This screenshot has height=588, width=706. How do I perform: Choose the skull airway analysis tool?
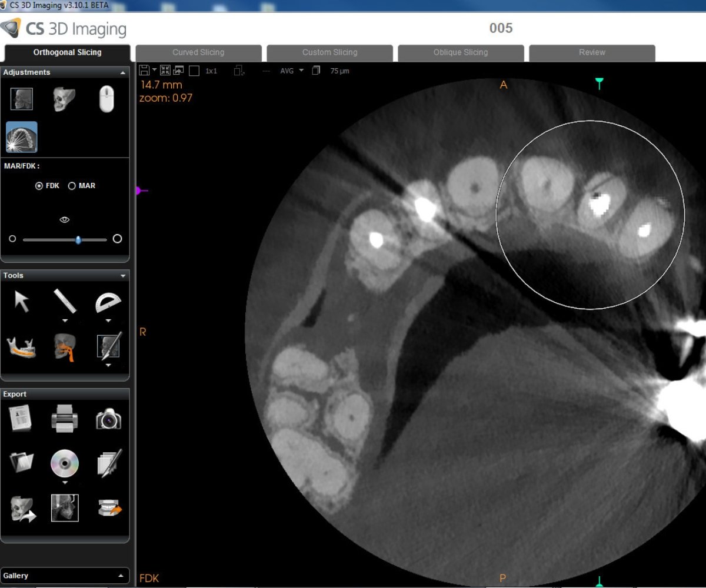(65, 347)
